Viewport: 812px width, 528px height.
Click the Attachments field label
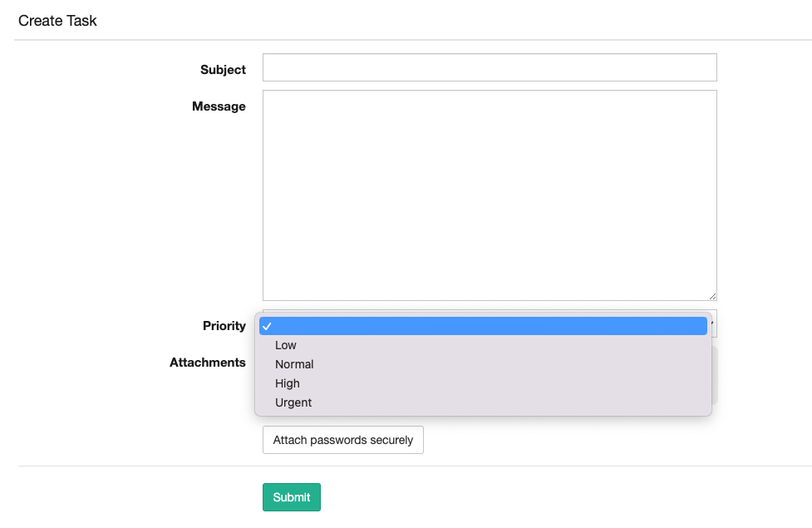coord(208,363)
